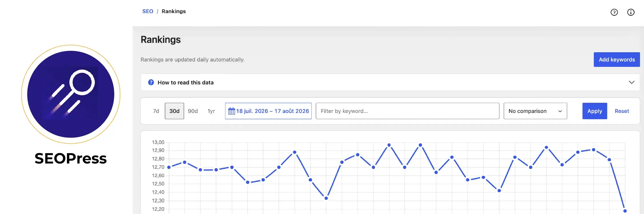The image size is (644, 214).
Task: Click the How to read this data title
Action: pos(186,82)
